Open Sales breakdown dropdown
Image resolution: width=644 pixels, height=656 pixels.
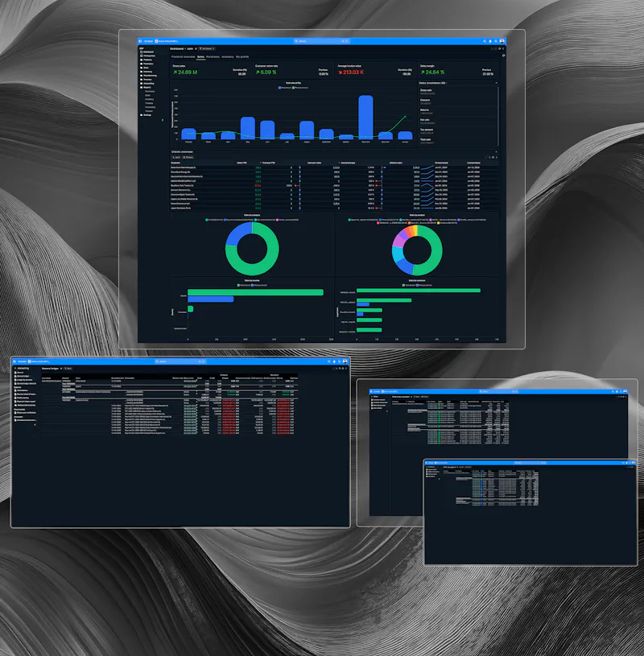pyautogui.click(x=433, y=83)
